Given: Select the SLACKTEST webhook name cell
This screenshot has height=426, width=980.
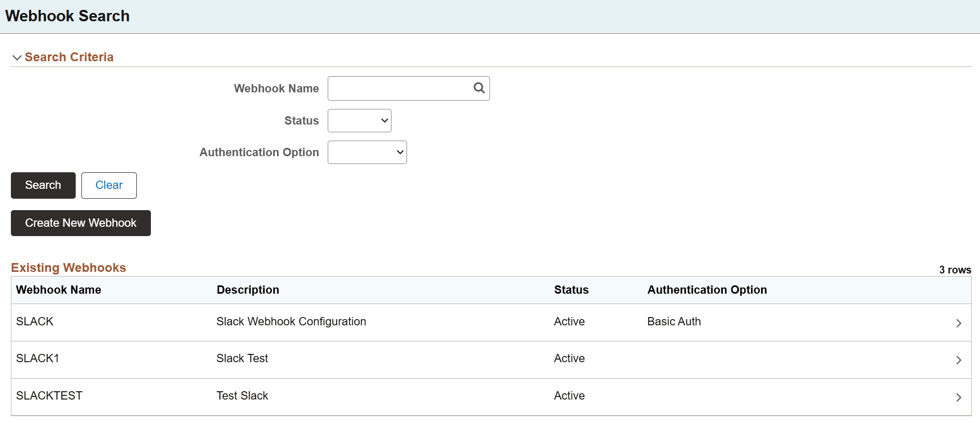Looking at the screenshot, I should [49, 395].
